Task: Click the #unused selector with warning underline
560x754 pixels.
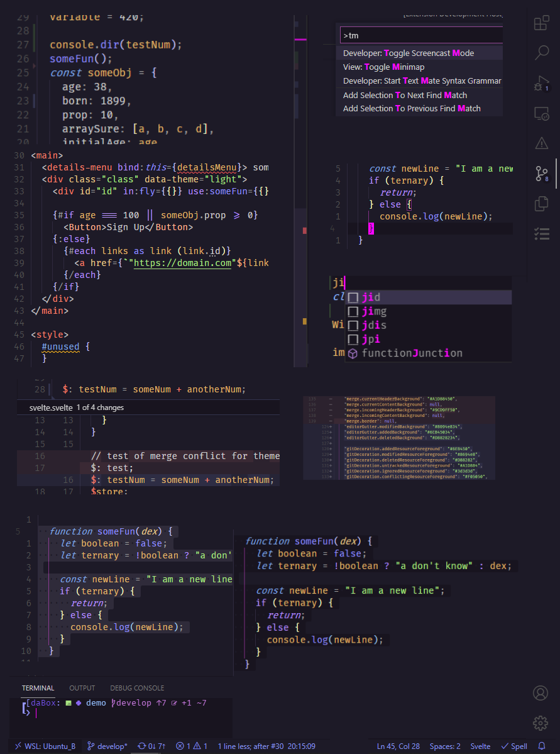Action: click(x=60, y=347)
